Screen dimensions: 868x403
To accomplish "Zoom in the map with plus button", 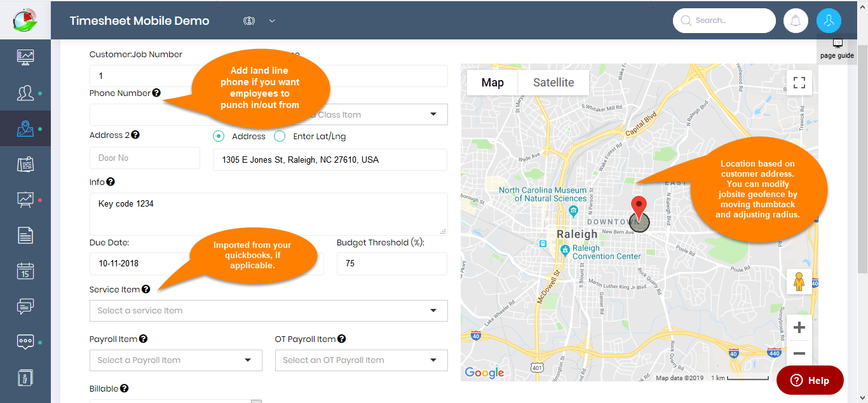I will (x=799, y=328).
